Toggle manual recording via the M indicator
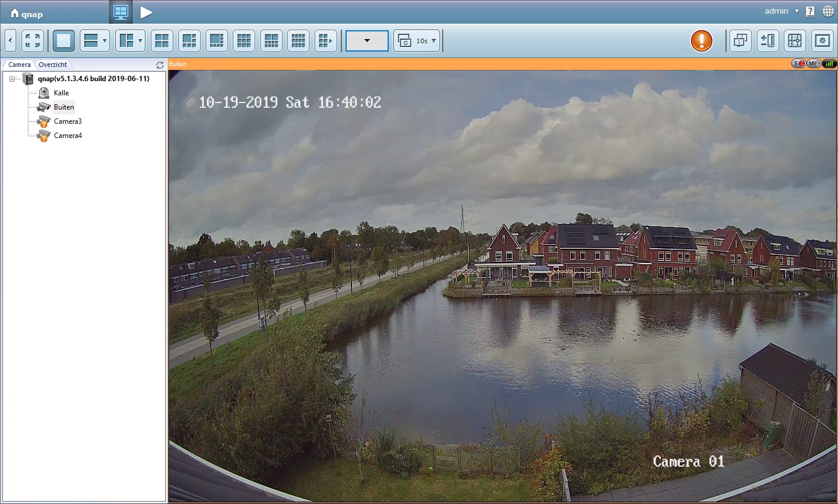Viewport: 838px width, 504px height. coord(814,63)
